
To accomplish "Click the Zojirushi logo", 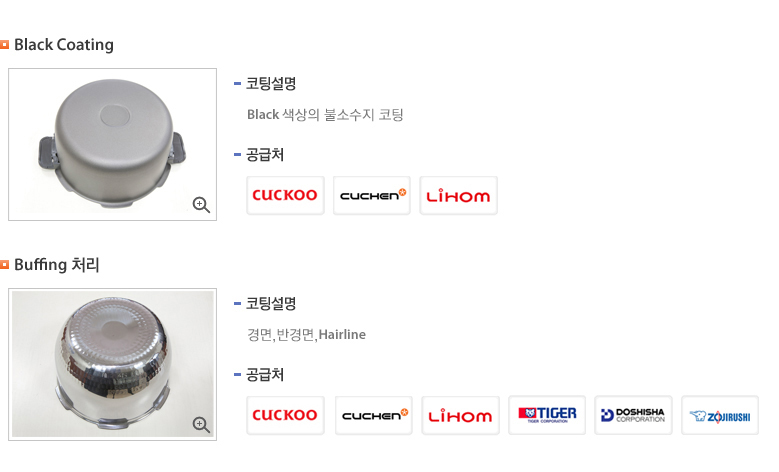I will (x=720, y=415).
